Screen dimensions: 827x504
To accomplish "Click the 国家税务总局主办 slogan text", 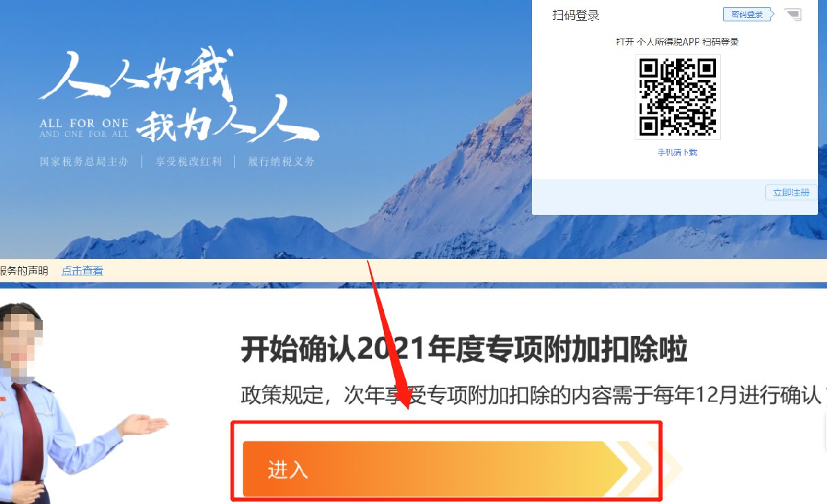I will click(x=84, y=162).
